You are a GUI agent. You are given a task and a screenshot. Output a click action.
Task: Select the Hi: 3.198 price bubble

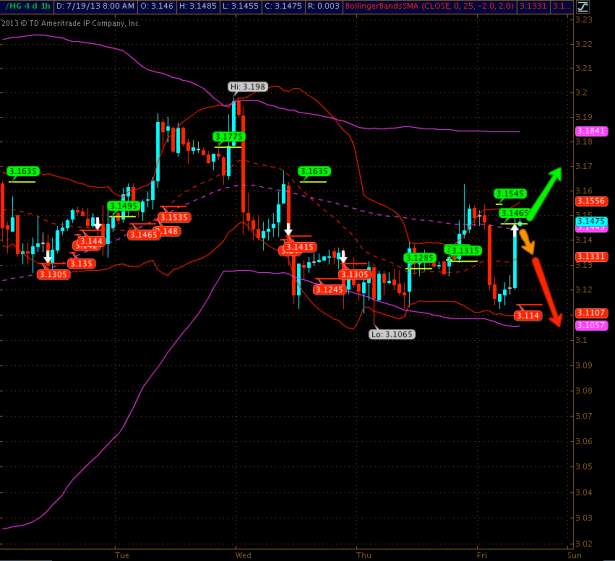click(247, 87)
